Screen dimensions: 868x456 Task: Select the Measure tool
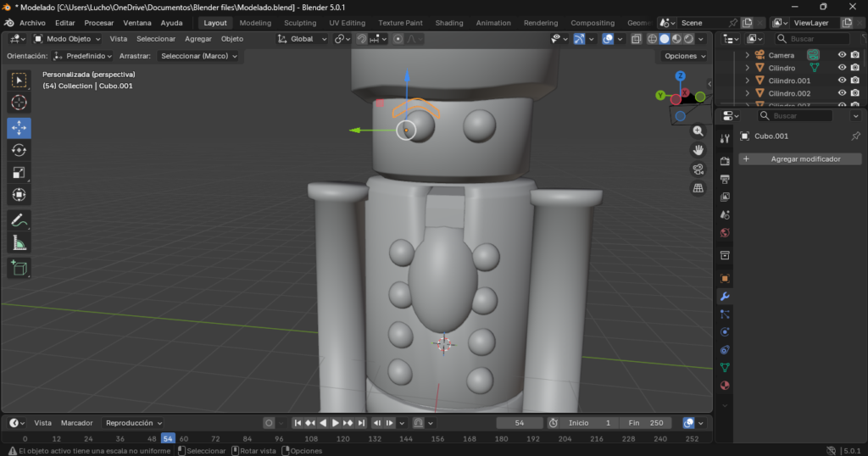(x=19, y=244)
